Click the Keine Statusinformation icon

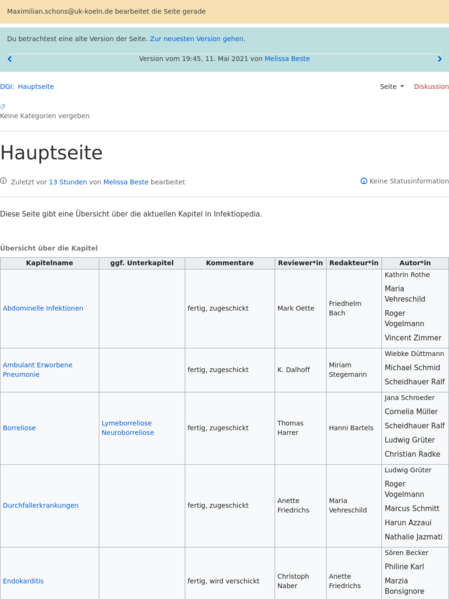(x=364, y=181)
